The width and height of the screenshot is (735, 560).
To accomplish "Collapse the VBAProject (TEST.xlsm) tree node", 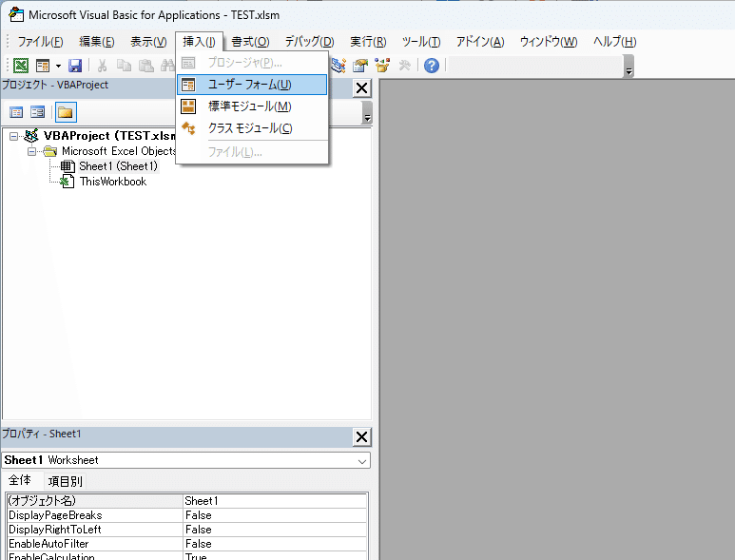I will (x=13, y=136).
